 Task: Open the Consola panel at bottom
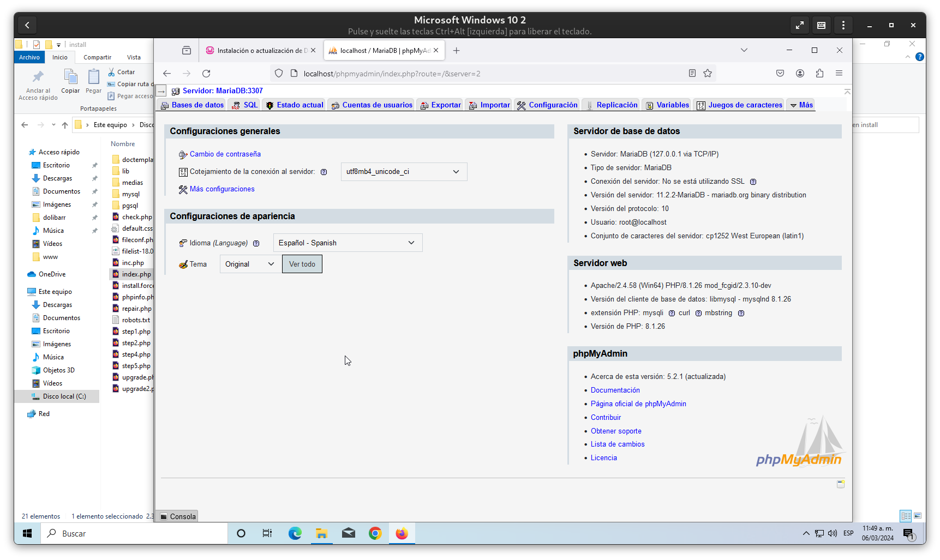click(178, 516)
